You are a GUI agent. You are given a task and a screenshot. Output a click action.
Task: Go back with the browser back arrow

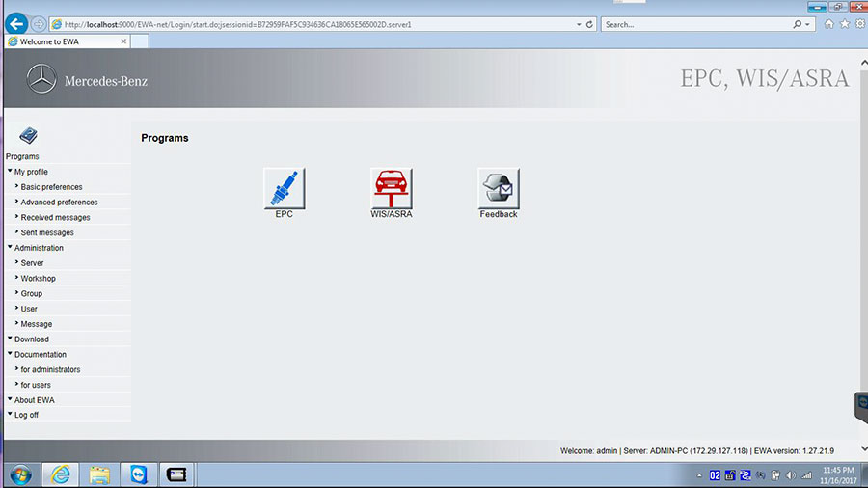16,24
